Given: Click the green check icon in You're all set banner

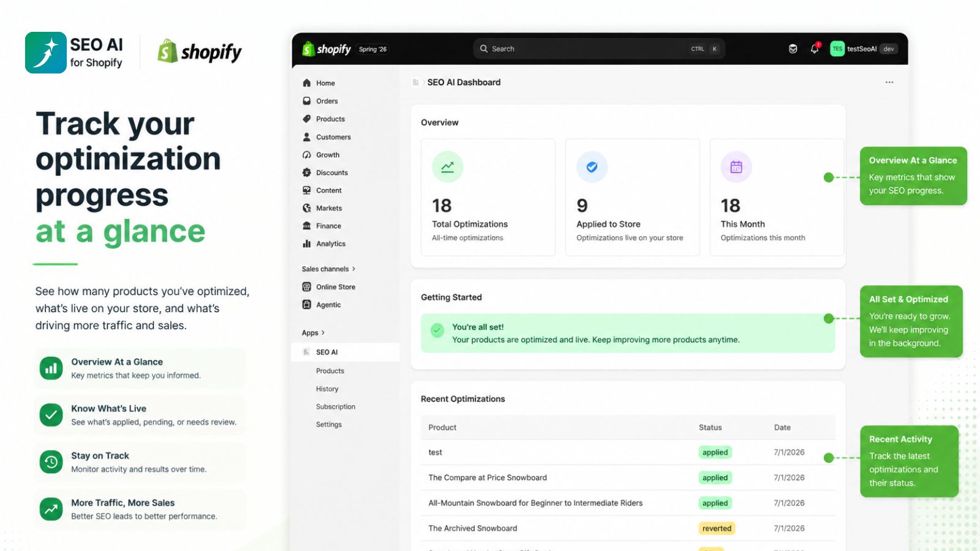Looking at the screenshot, I should [x=437, y=331].
